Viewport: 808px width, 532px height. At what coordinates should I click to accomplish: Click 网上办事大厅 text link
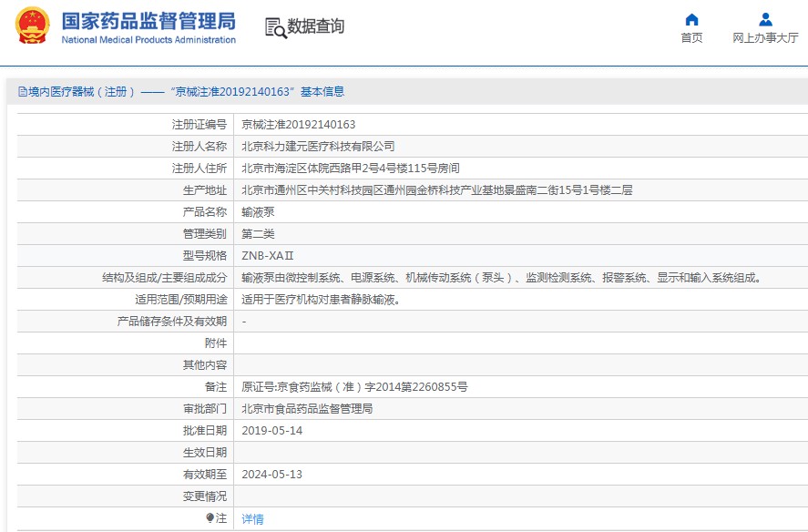pos(765,37)
